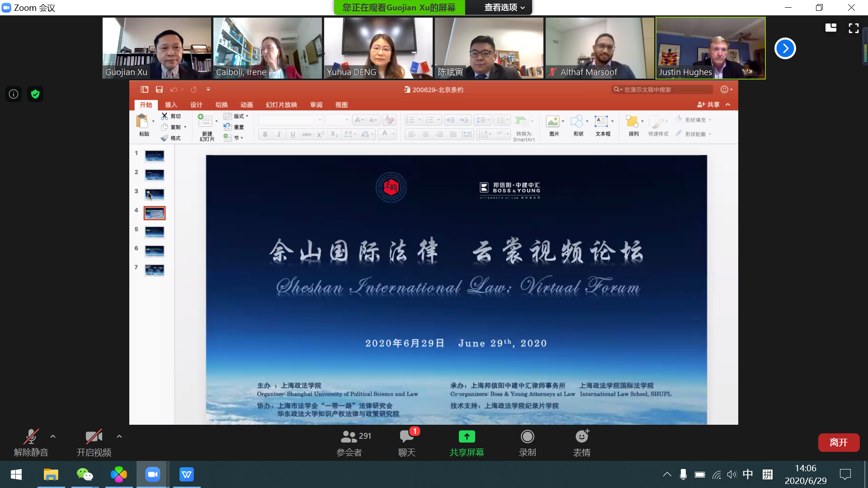Toggle Chinese input mode in system tray
The width and height of the screenshot is (868, 488).
click(x=748, y=474)
